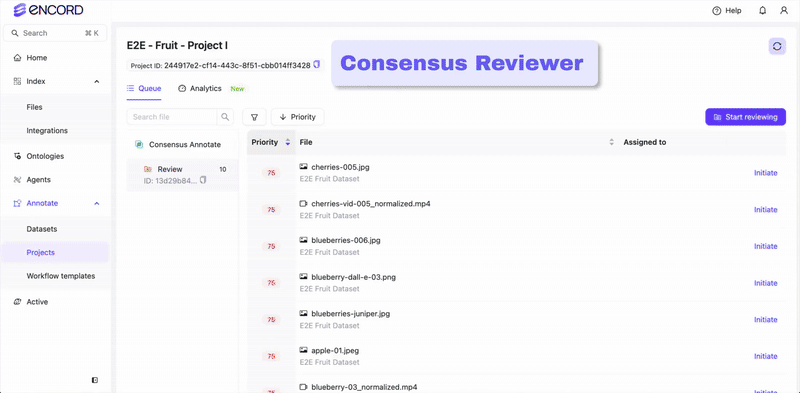Click image icon beside blueberries-006.jpg

tap(304, 240)
